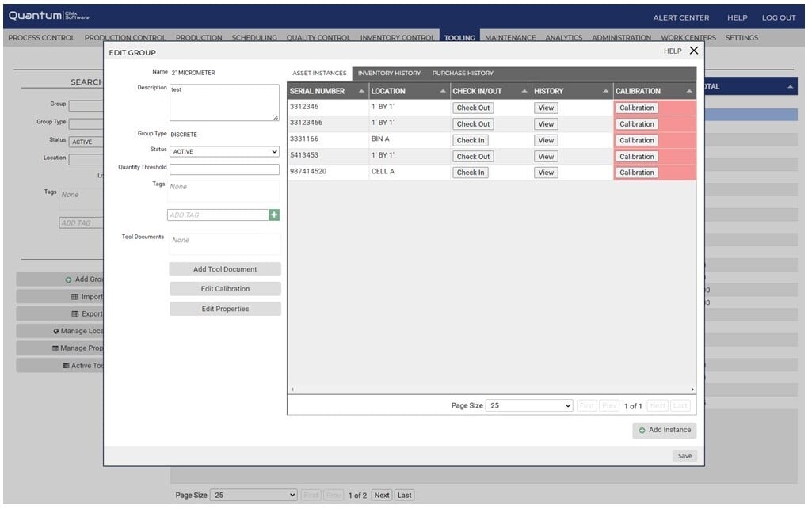
Task: Select the Export grid icon
Action: coord(74,314)
